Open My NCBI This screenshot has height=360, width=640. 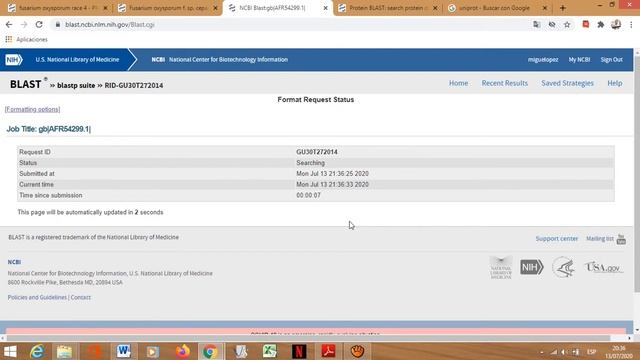579,60
